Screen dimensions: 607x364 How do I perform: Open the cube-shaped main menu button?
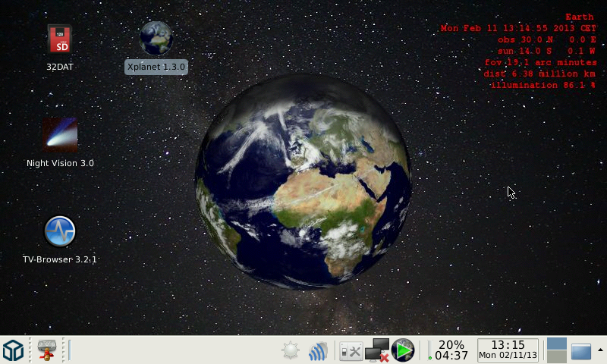click(x=13, y=350)
